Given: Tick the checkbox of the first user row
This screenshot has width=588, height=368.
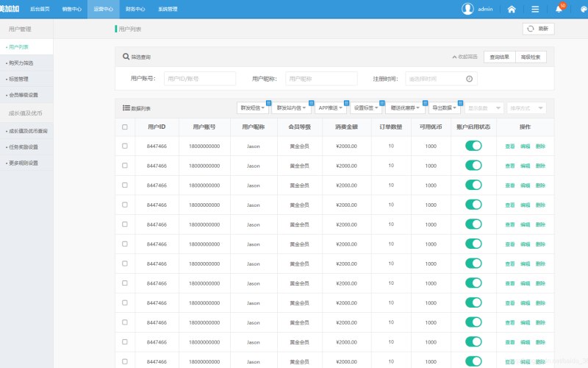Looking at the screenshot, I should (x=125, y=146).
